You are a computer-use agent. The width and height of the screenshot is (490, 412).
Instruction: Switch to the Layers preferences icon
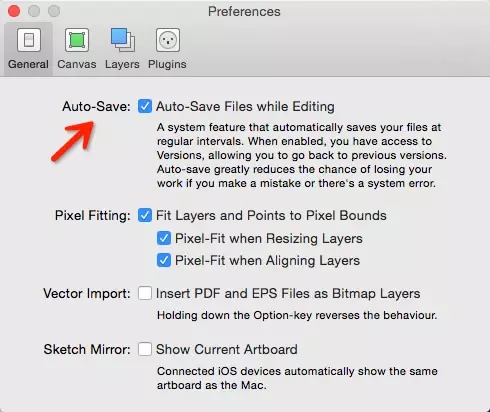123,40
